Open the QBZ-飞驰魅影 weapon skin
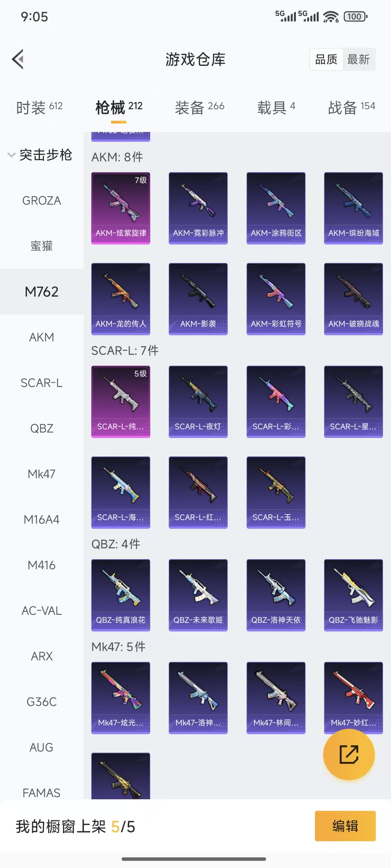Viewport: 391px width, 868px height. pos(353,595)
